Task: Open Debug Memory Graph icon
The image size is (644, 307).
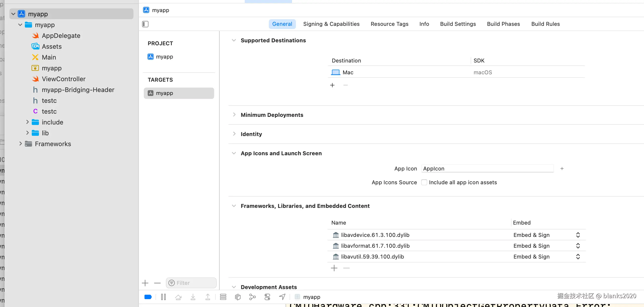Action: [253, 297]
